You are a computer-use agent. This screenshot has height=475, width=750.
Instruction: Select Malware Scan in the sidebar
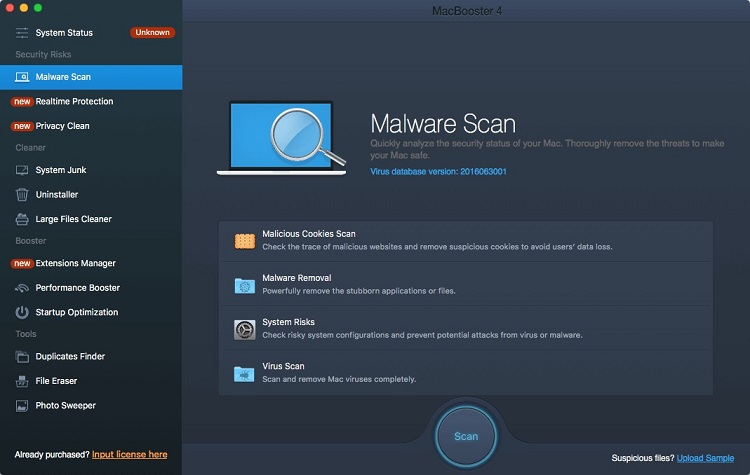(x=91, y=77)
